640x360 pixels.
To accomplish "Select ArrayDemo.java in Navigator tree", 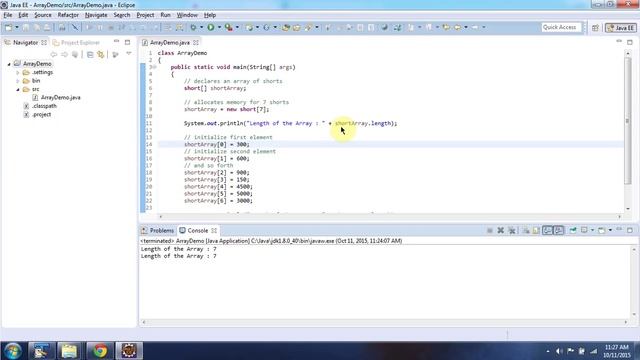I will [x=60, y=98].
